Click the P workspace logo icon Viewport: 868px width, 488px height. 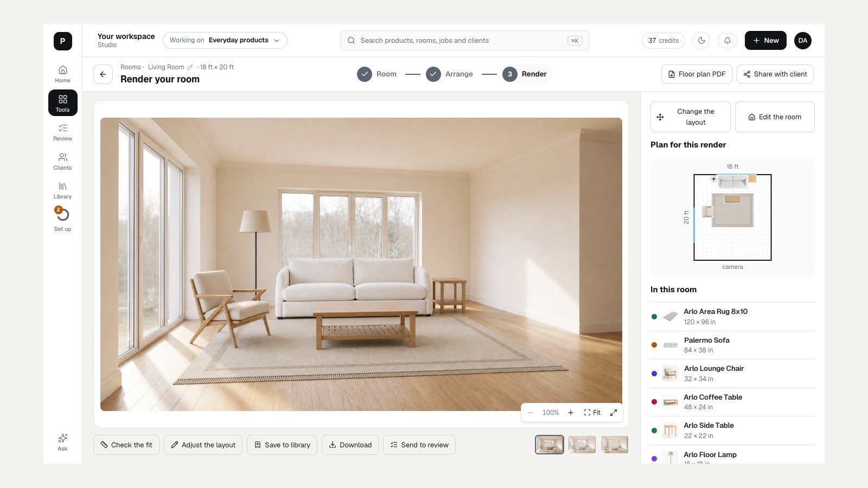[63, 41]
